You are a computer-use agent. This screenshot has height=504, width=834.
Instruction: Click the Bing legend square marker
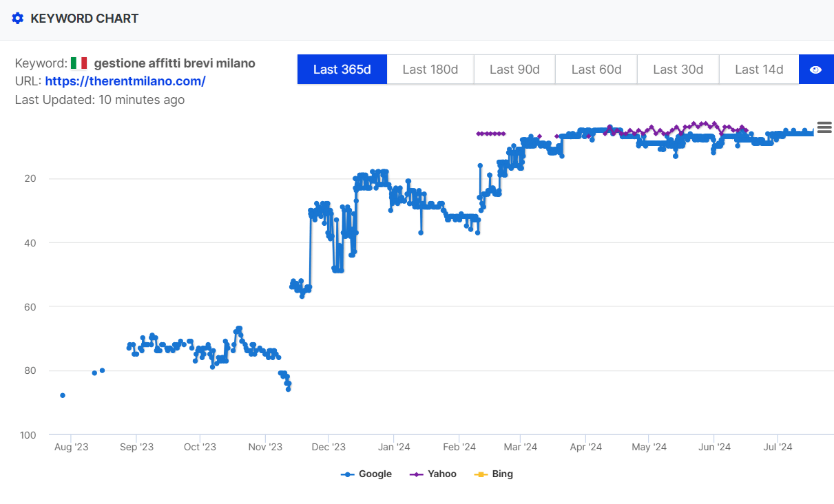[x=481, y=474]
